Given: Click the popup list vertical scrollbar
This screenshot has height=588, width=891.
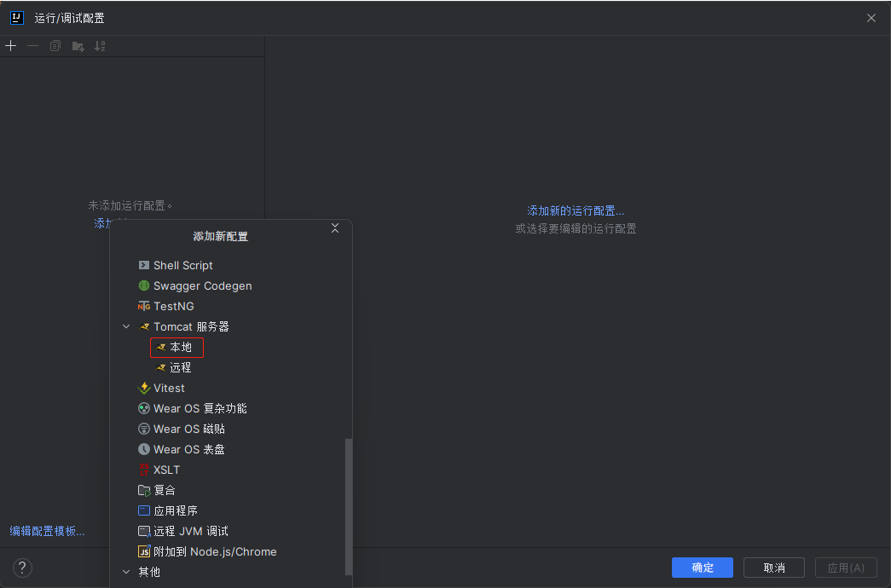Looking at the screenshot, I should tap(349, 507).
